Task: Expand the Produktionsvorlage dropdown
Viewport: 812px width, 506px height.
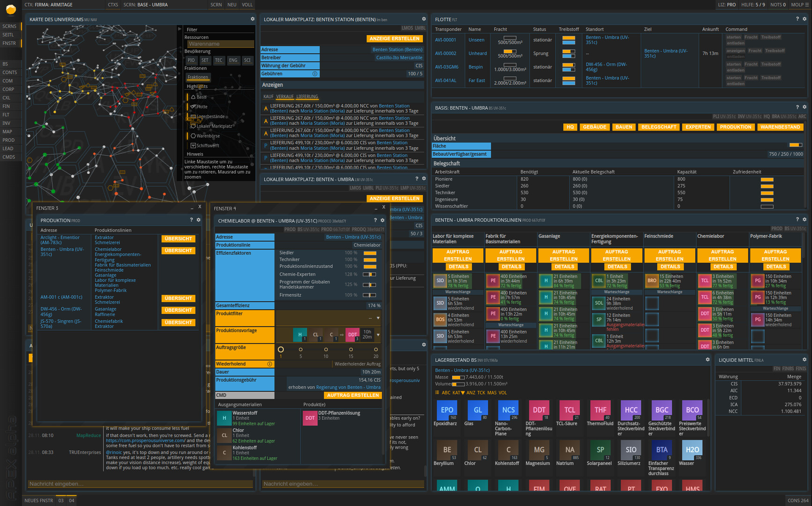Action: pyautogui.click(x=378, y=335)
